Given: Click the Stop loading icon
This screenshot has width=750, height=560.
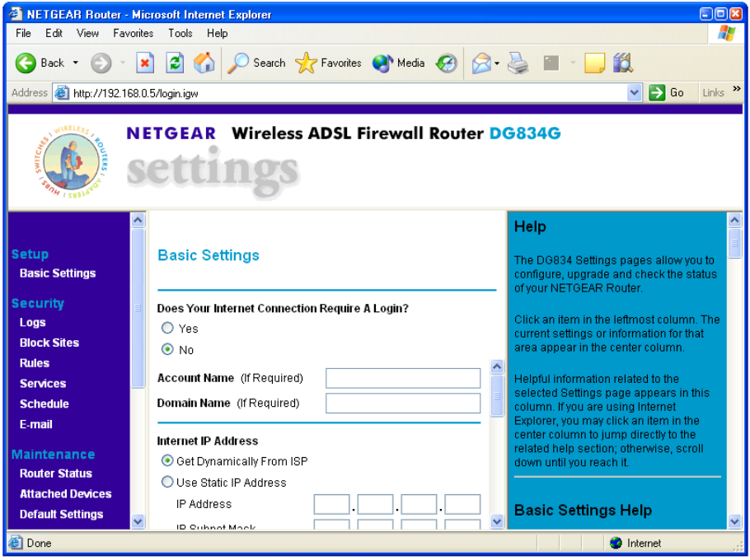Looking at the screenshot, I should [145, 63].
